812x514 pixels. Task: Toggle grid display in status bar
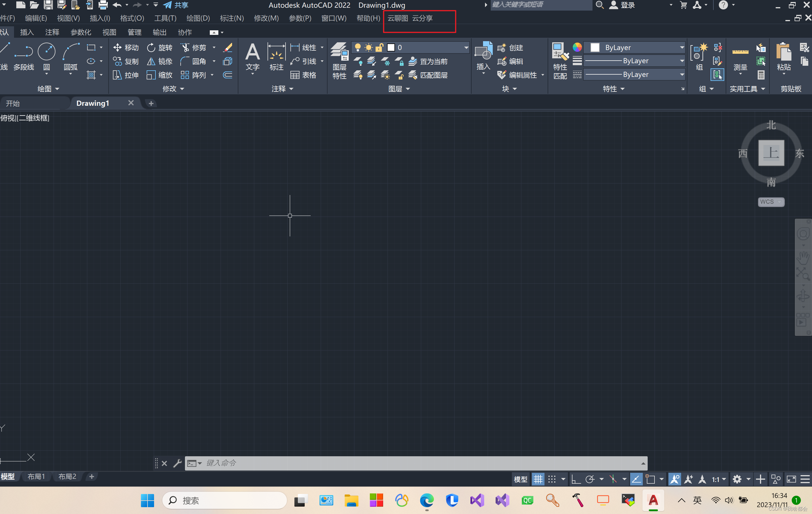click(538, 479)
